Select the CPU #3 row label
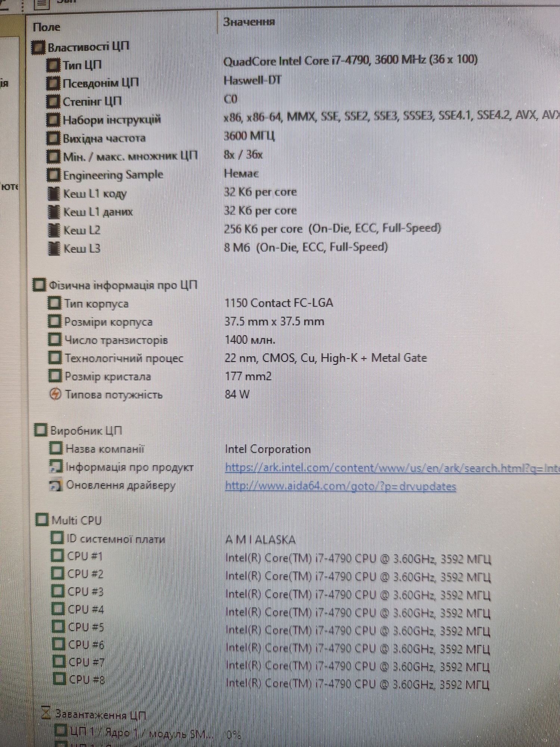 point(86,592)
